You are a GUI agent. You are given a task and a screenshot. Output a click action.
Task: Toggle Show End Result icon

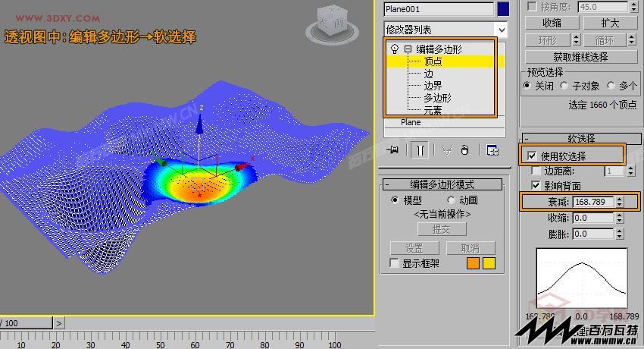point(420,150)
